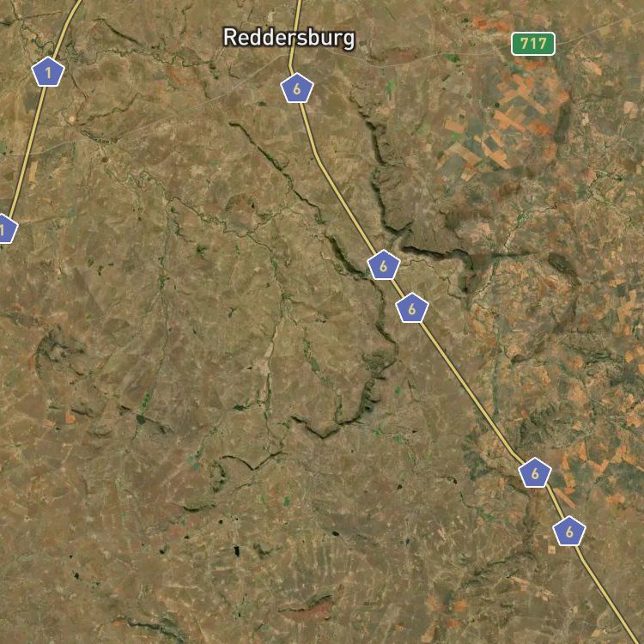This screenshot has height=644, width=644.
Task: Select the green 717 route shield
Action: (532, 44)
